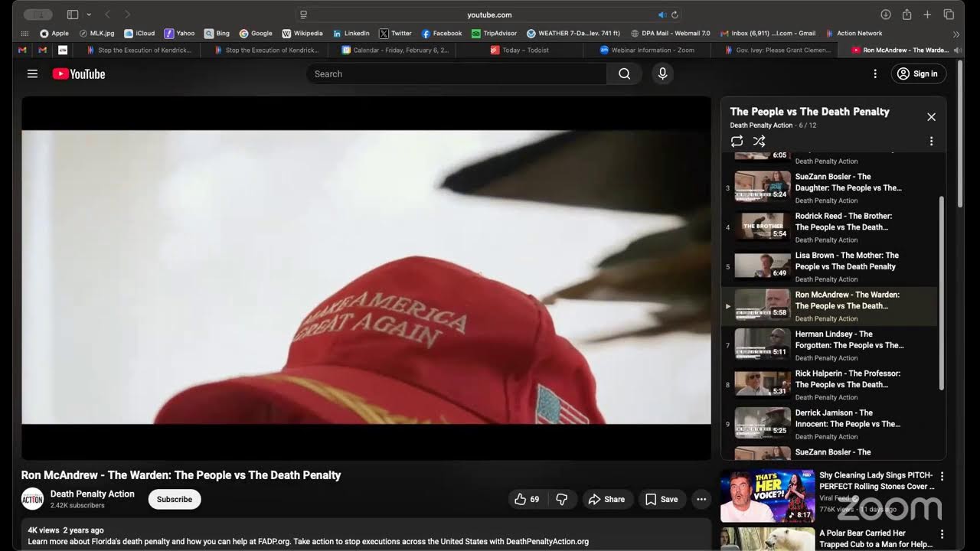Go to the YouTube home logo
Viewport: 980px width, 551px height.
point(78,74)
